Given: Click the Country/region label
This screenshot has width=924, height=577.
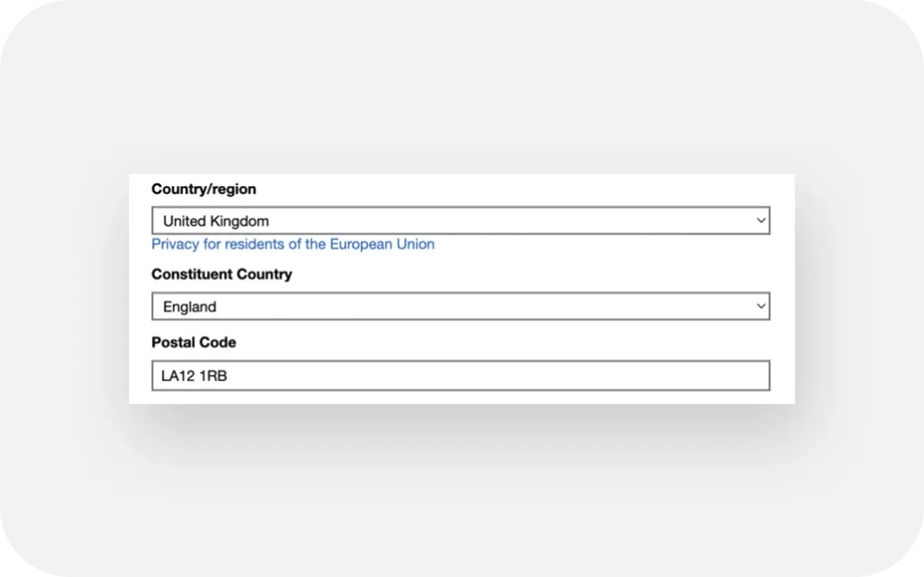Looking at the screenshot, I should pos(204,189).
